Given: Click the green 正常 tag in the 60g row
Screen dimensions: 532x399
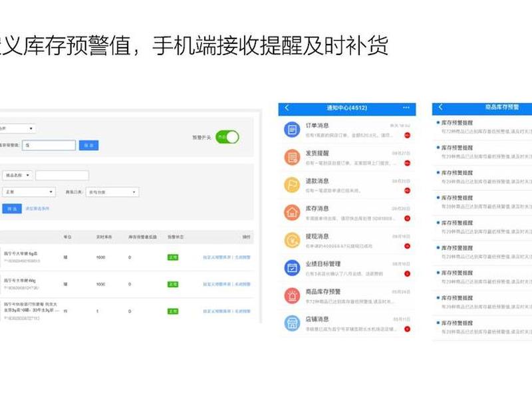Looking at the screenshot, I should coord(173,285).
